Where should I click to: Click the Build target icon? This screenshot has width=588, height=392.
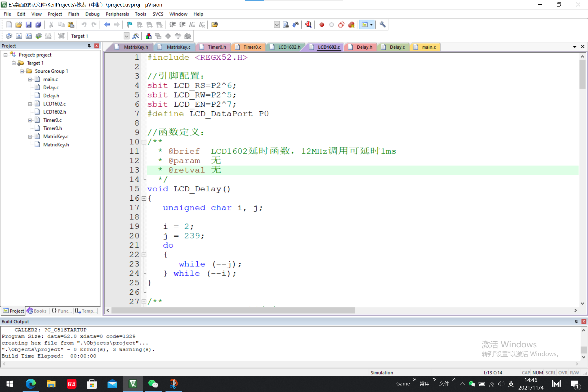tap(19, 36)
